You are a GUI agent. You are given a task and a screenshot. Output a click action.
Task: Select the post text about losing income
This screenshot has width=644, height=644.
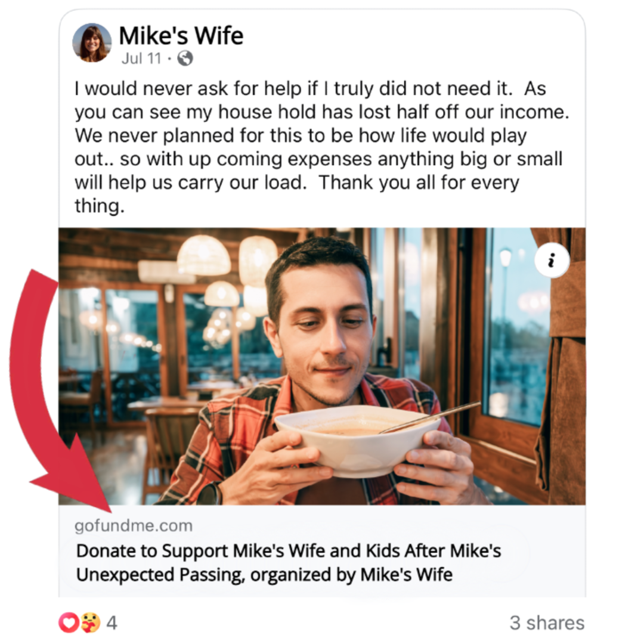click(321, 147)
